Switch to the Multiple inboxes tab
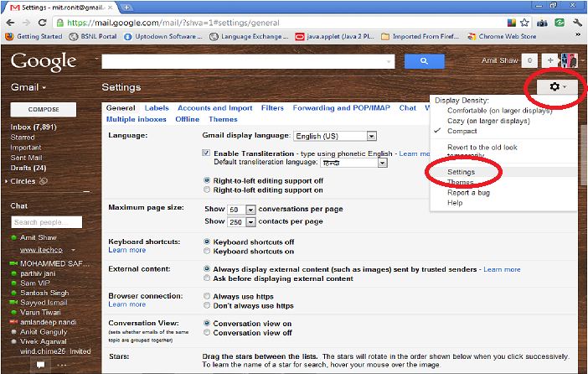This screenshot has width=588, height=374. pyautogui.click(x=137, y=119)
